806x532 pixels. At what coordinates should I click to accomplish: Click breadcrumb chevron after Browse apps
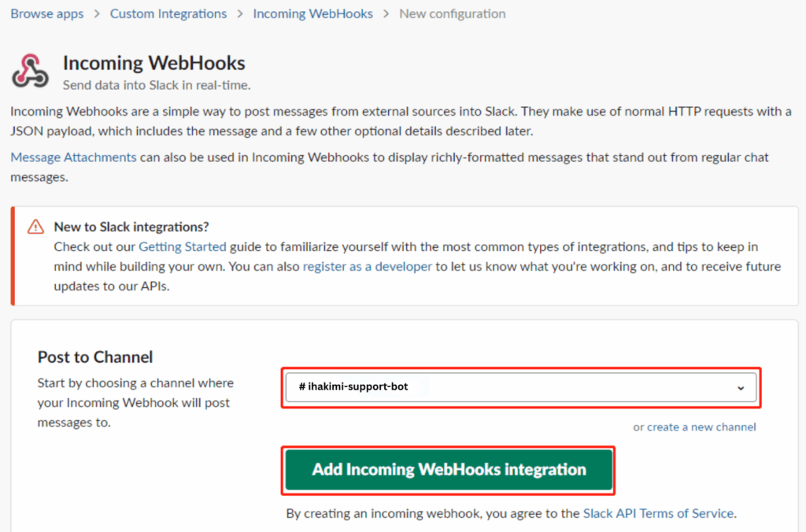click(x=97, y=14)
